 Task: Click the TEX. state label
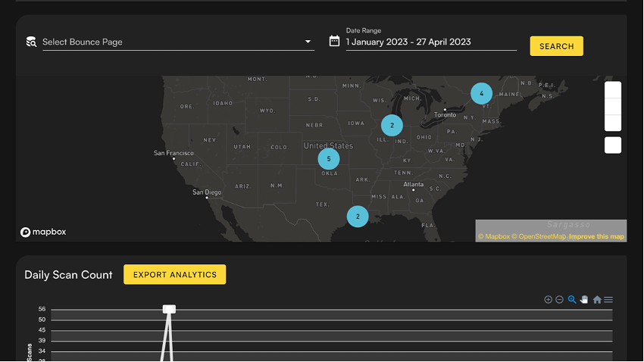pyautogui.click(x=323, y=204)
